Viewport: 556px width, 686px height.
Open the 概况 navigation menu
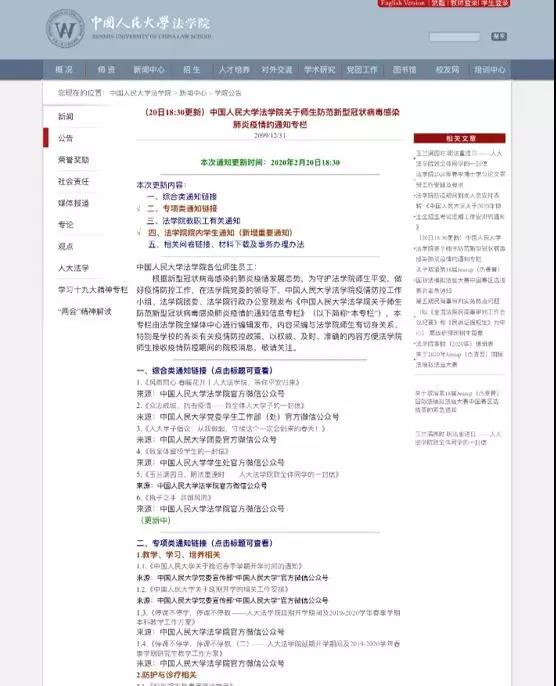tap(64, 70)
